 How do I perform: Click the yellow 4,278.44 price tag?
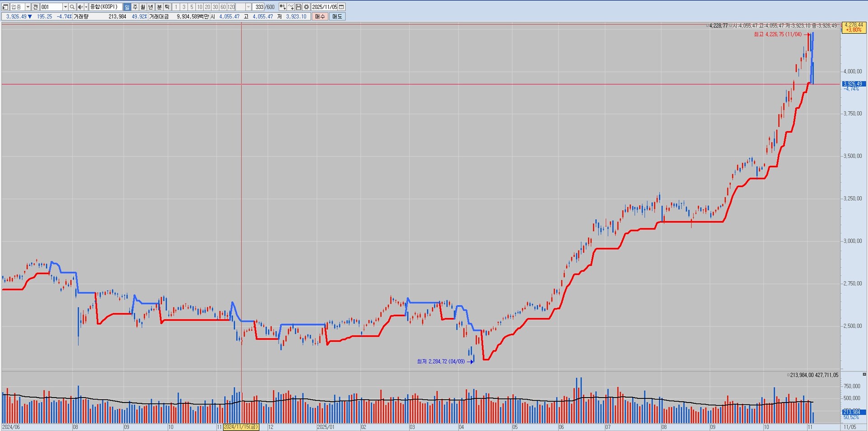tap(854, 27)
